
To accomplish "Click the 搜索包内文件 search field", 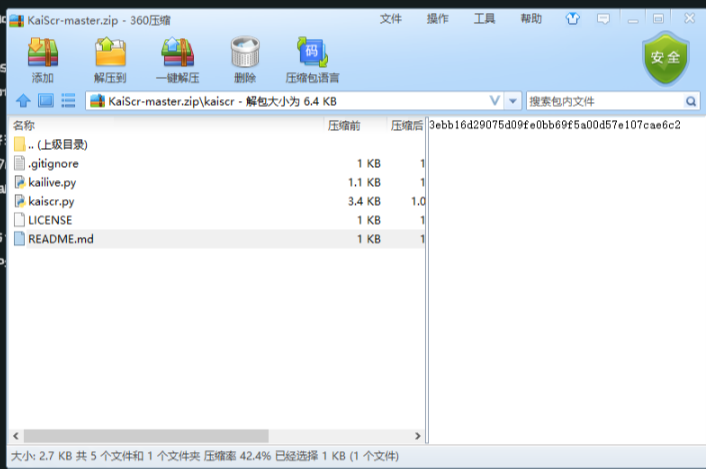I will [605, 101].
